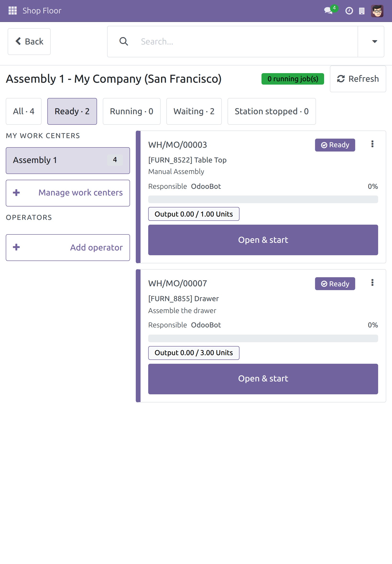Open the activities clock icon

point(349,11)
